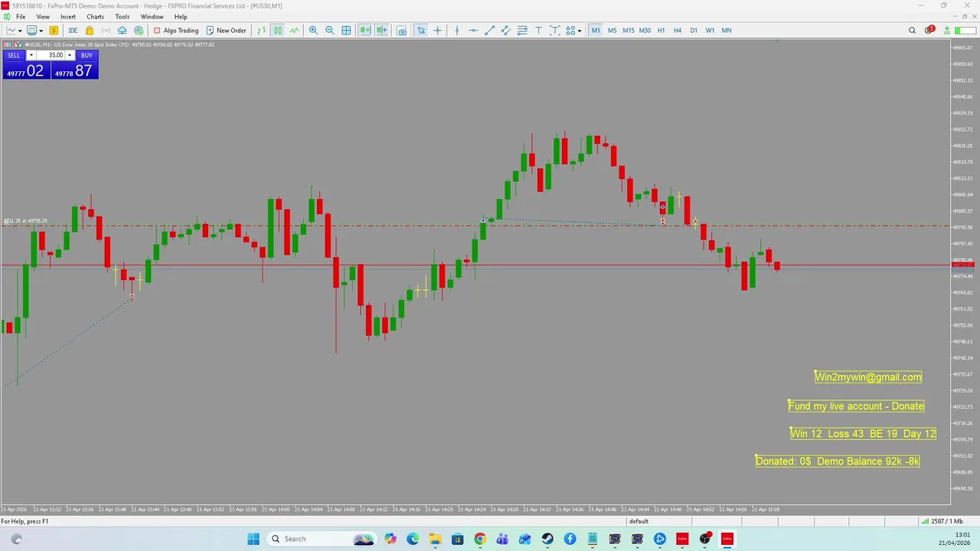Select the text label tool
Screen dimensions: 980x551
point(555,31)
